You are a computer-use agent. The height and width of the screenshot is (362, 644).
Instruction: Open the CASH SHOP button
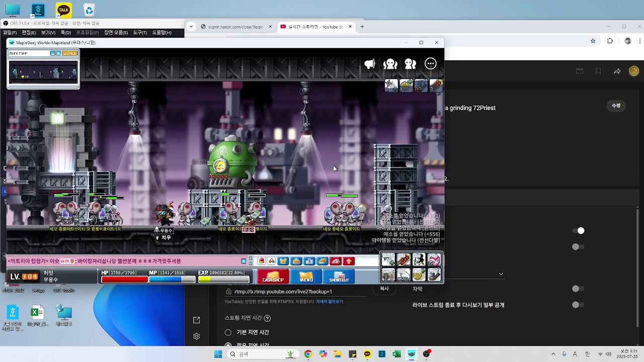pyautogui.click(x=273, y=276)
